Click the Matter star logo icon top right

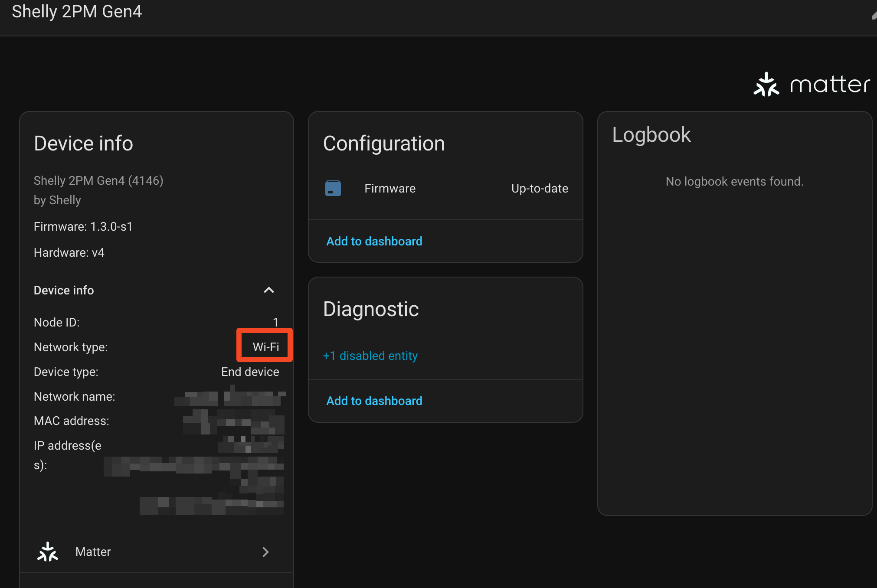(766, 85)
